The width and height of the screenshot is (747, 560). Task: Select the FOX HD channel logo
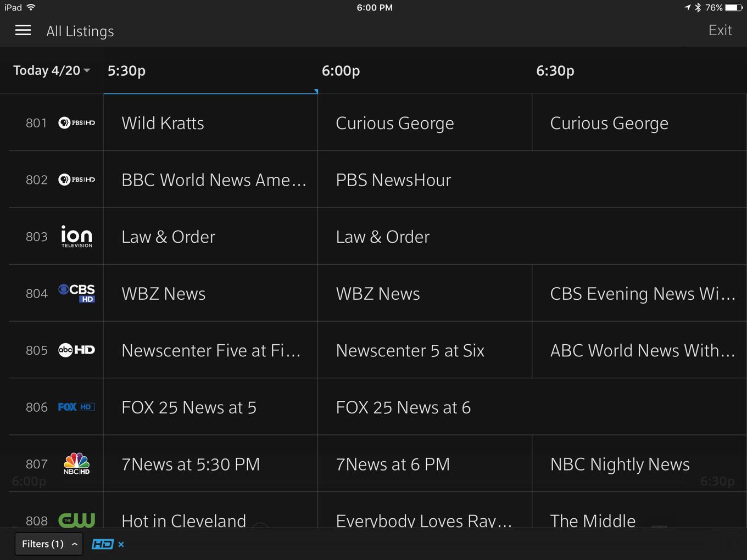(76, 407)
